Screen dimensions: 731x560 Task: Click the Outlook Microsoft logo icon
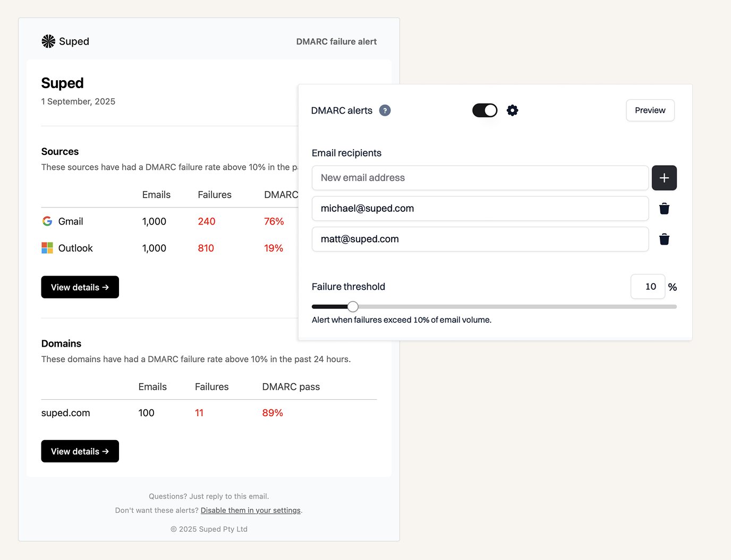[47, 248]
